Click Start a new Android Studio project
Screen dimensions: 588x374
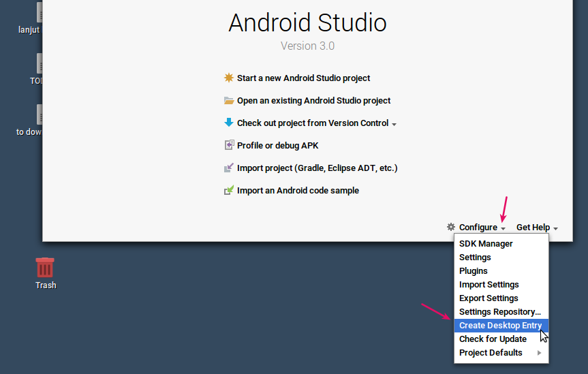point(303,78)
